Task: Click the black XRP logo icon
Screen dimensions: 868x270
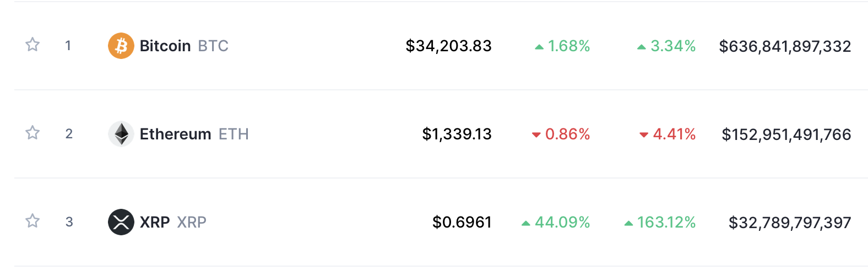Action: 121,222
